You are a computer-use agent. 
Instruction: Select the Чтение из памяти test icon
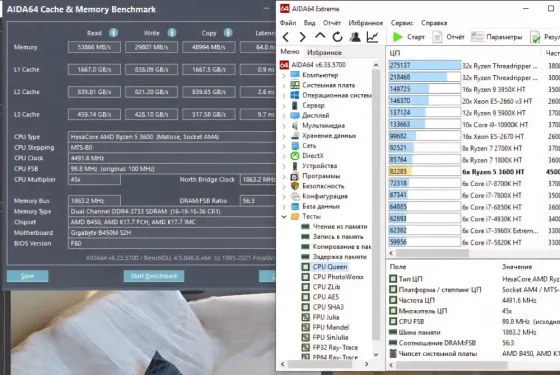(x=305, y=226)
